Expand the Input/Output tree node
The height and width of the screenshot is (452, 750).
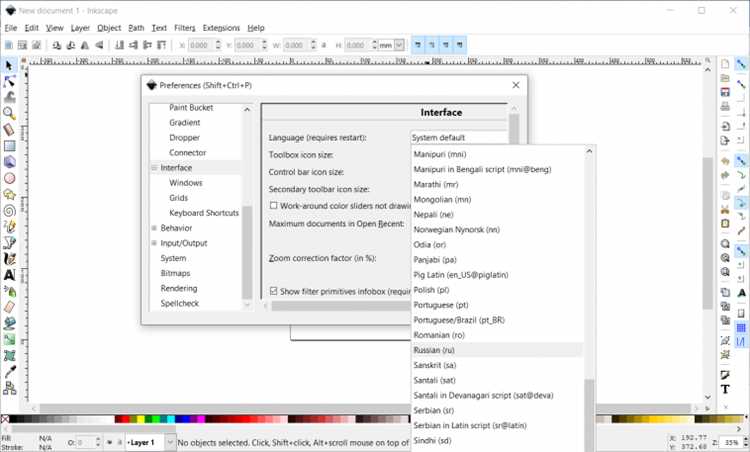pyautogui.click(x=154, y=243)
